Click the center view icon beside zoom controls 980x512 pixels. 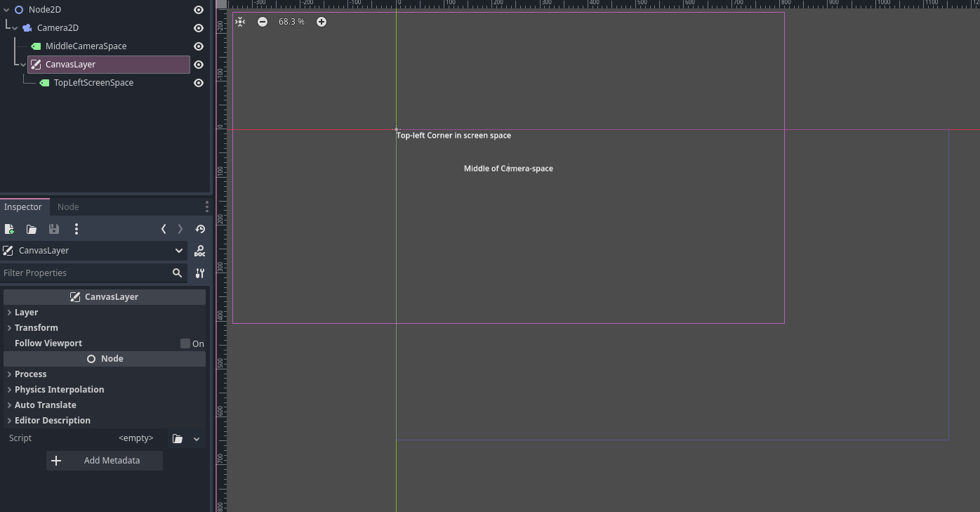(240, 22)
